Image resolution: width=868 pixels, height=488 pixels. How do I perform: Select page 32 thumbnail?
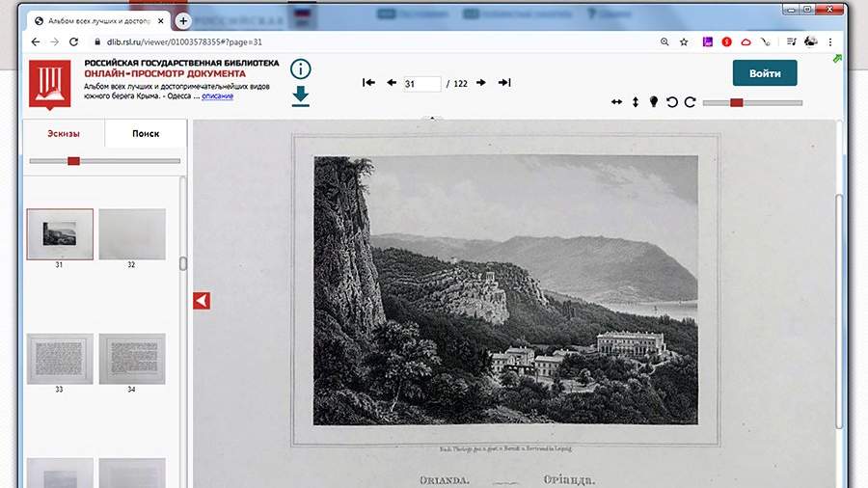point(132,234)
